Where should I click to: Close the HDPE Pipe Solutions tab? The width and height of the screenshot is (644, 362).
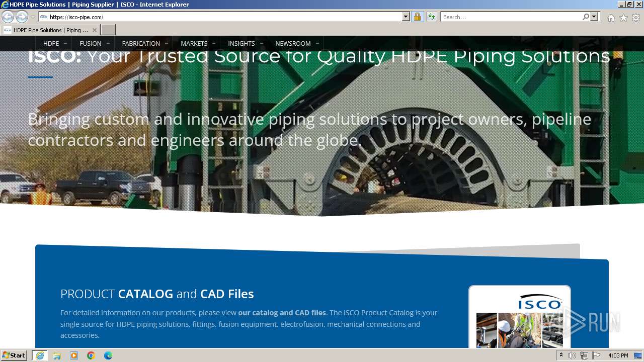[x=94, y=30]
